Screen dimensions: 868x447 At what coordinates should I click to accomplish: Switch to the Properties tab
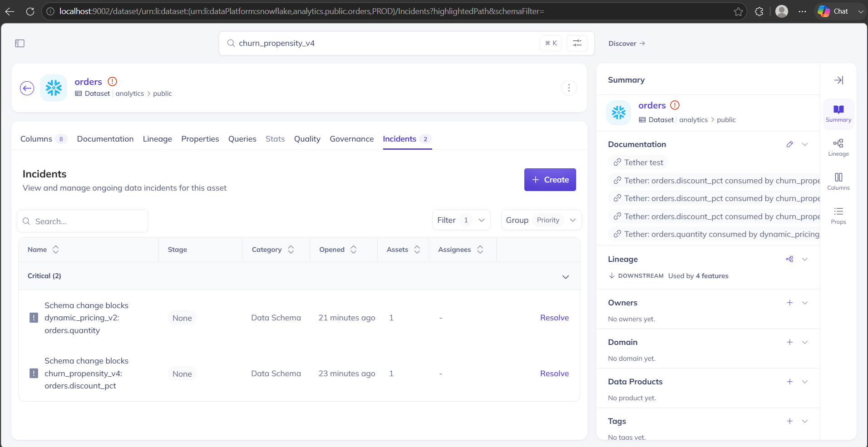[x=200, y=139]
